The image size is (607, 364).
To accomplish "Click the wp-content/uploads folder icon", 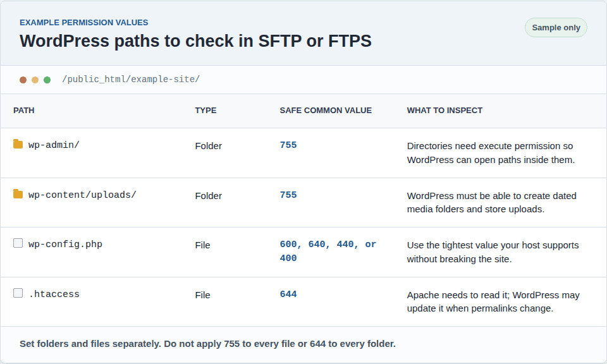I will [18, 194].
